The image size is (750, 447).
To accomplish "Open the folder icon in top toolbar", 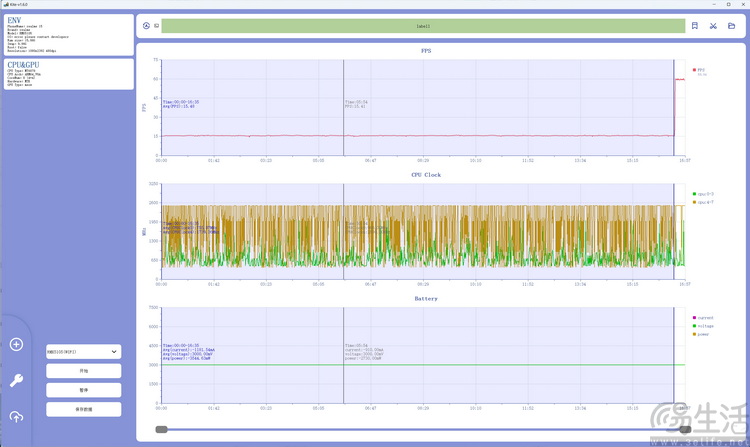I will pyautogui.click(x=731, y=26).
